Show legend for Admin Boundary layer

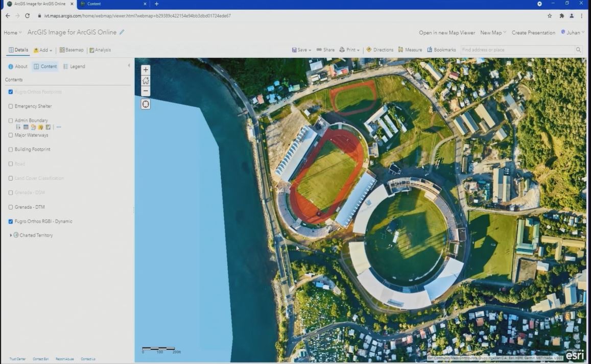18,127
